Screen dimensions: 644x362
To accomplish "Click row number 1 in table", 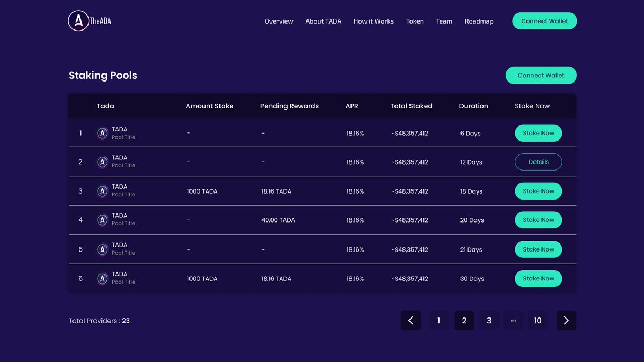I will pyautogui.click(x=80, y=133).
